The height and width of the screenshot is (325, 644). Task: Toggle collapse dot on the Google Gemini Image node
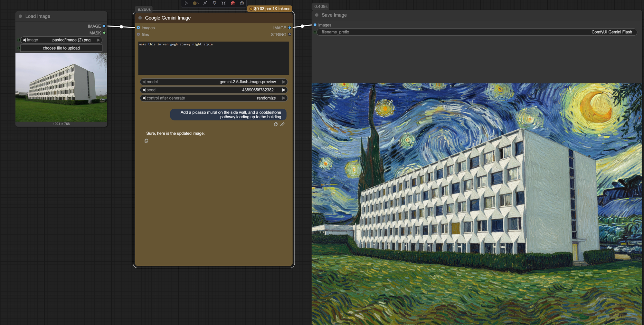pyautogui.click(x=140, y=18)
